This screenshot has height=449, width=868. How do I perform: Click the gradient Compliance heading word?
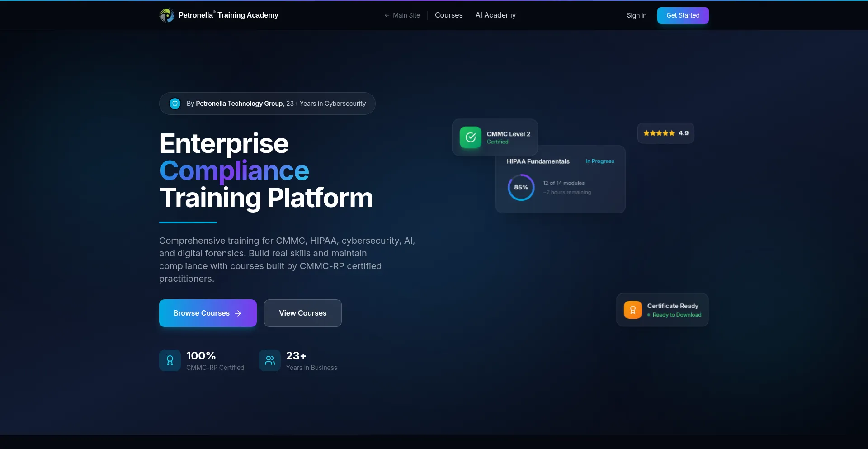234,171
